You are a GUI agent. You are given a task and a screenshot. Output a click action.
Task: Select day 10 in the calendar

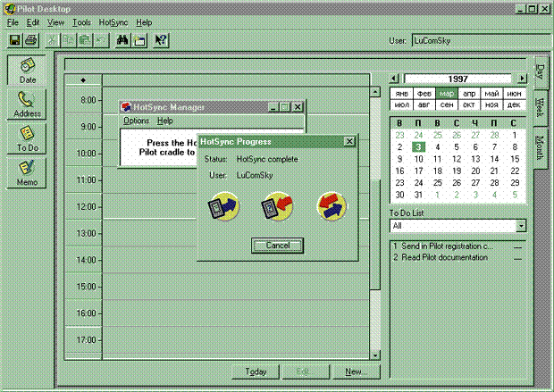[x=419, y=159]
